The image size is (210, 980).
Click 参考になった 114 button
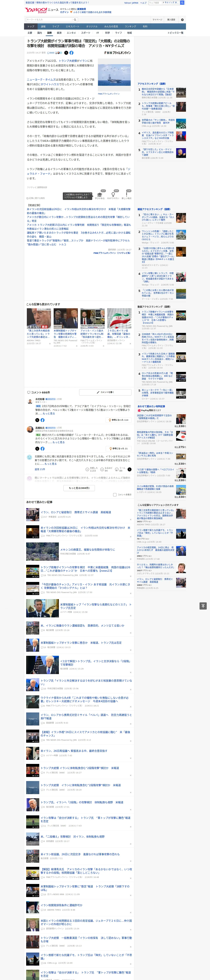119,420
